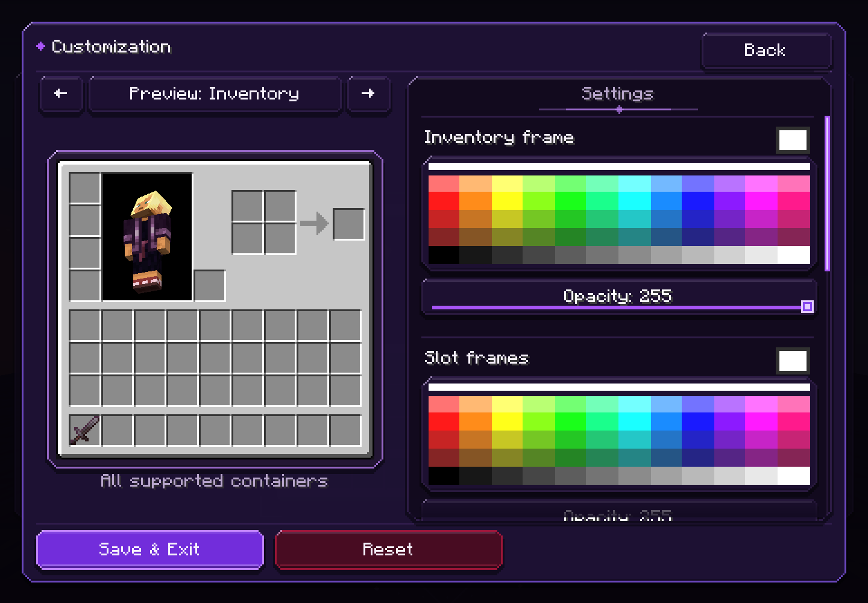Pick bright yellow in the Slot frames palette

point(507,422)
